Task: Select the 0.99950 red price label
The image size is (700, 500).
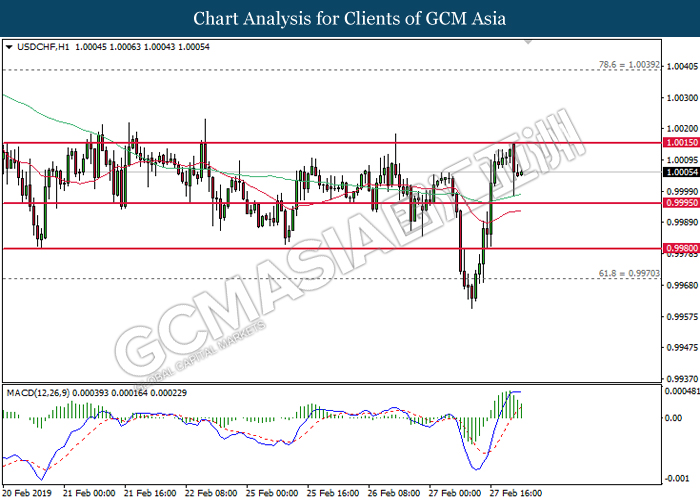Action: click(681, 203)
